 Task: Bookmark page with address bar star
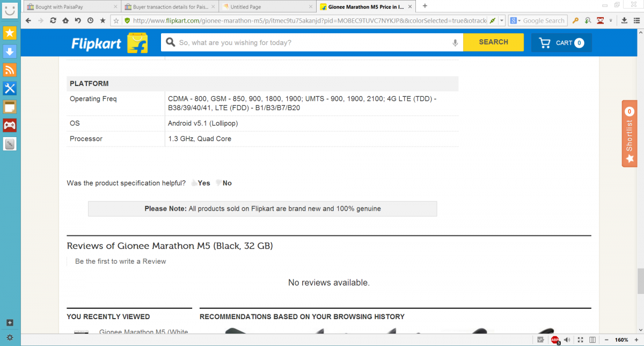point(116,21)
